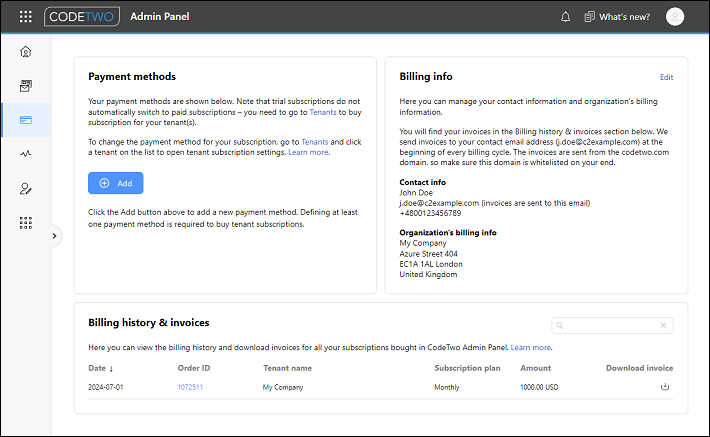
Task: Click the Payment methods heading
Action: [132, 77]
